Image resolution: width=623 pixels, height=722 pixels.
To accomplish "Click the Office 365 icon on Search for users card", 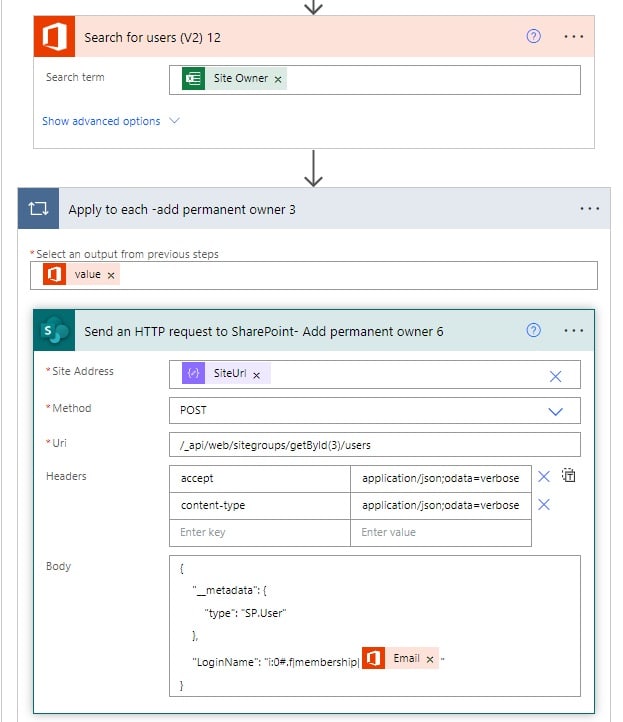I will (54, 36).
